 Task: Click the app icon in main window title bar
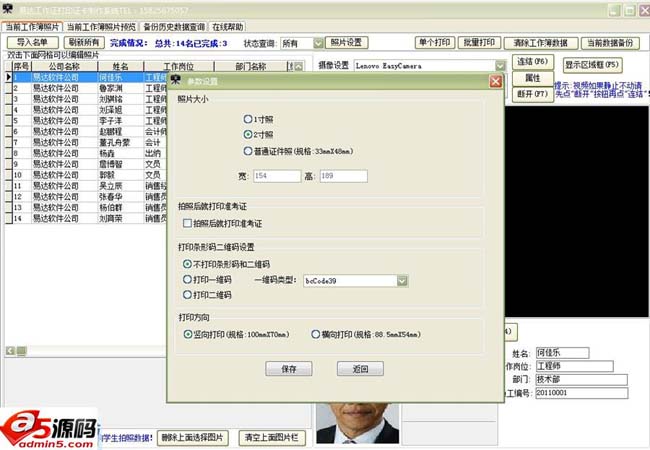(7, 9)
